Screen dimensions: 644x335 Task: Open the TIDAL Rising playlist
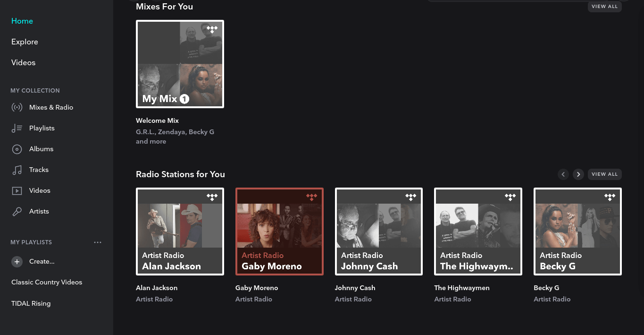(31, 303)
